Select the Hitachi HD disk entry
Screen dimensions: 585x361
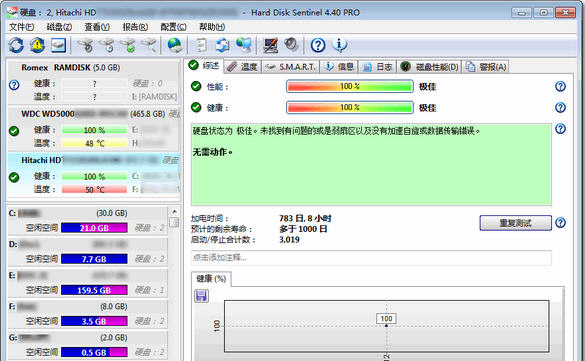pyautogui.click(x=93, y=175)
